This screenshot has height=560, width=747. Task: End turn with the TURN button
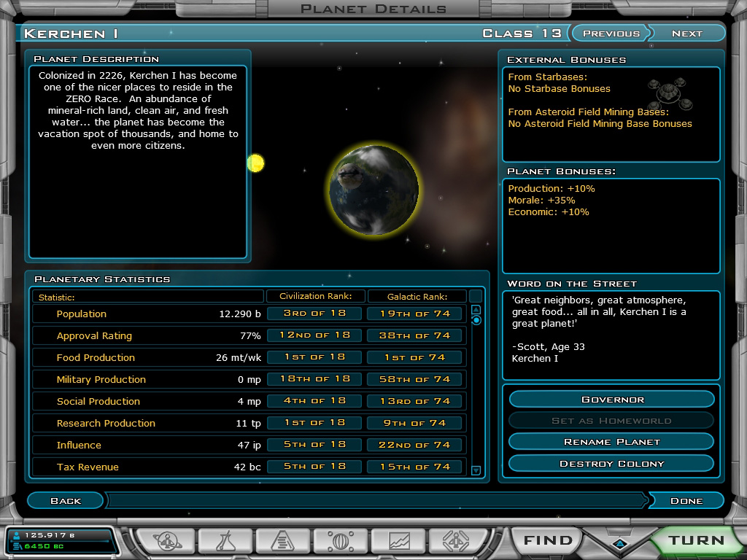pyautogui.click(x=696, y=540)
